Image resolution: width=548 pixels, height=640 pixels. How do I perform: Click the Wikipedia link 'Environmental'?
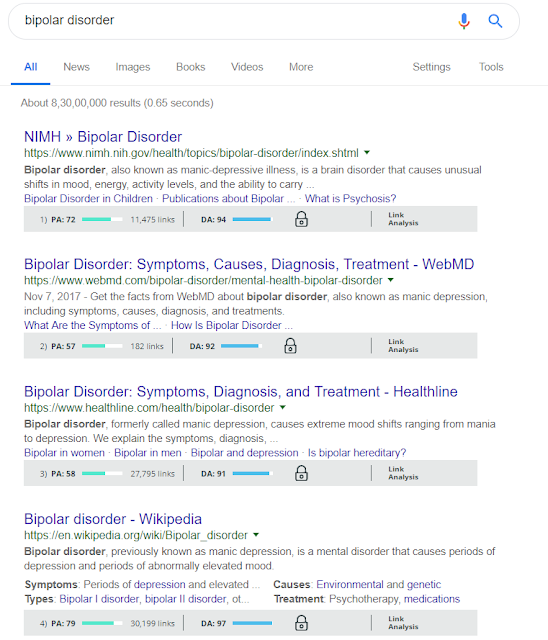(x=350, y=584)
